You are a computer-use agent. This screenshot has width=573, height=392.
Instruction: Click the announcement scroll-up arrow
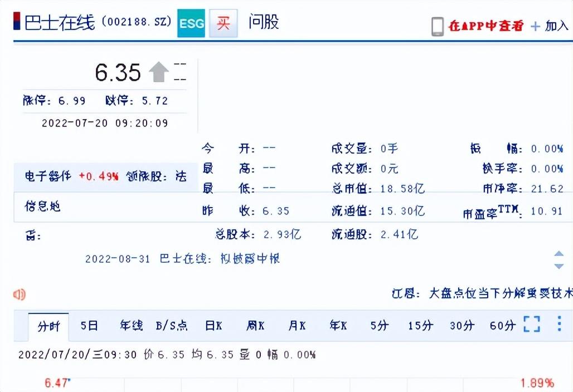click(559, 254)
